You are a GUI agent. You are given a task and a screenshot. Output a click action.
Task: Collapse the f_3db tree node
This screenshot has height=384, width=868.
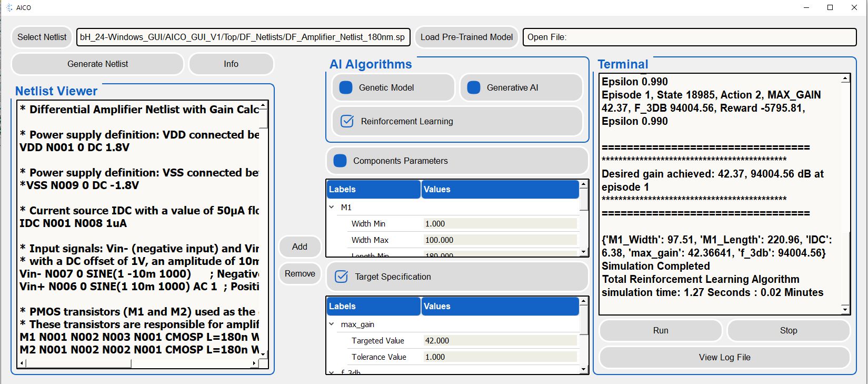coord(332,372)
